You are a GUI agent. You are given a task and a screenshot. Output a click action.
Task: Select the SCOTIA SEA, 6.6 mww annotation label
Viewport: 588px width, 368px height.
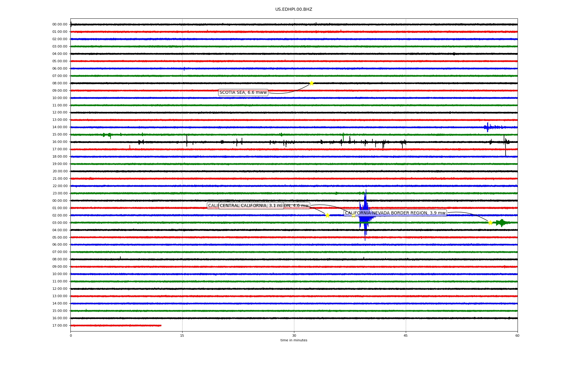point(243,93)
